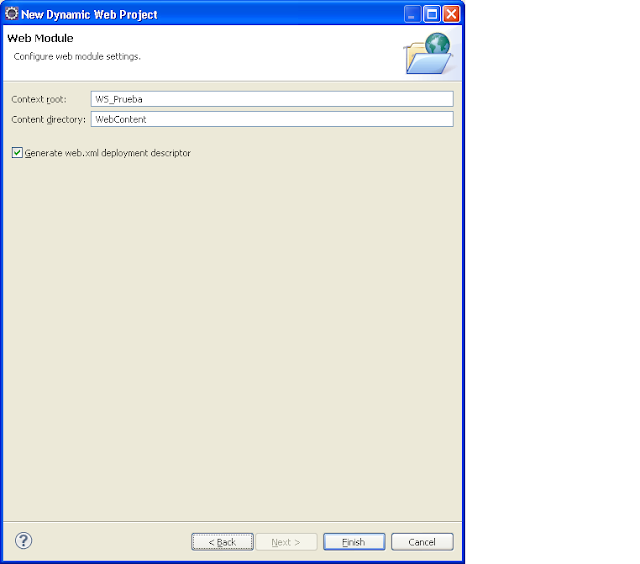This screenshot has height=564, width=640.
Task: Click the 'Content directory:' label
Action: (x=49, y=120)
